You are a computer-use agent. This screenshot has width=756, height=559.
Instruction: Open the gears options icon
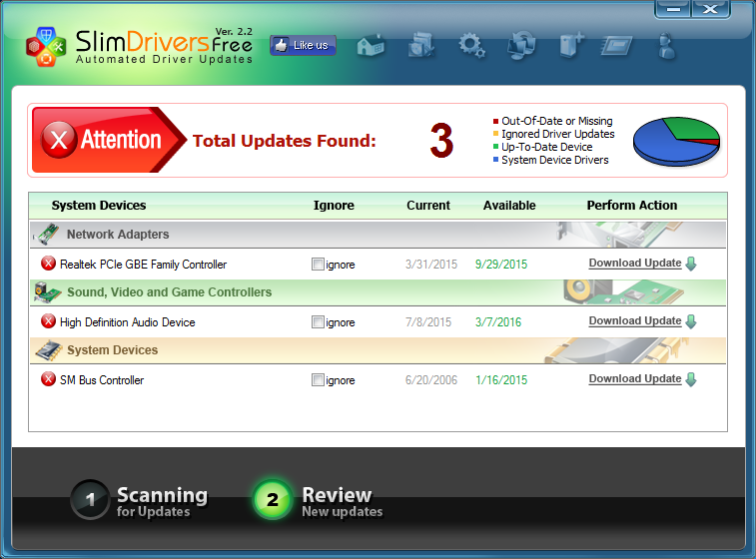[471, 46]
